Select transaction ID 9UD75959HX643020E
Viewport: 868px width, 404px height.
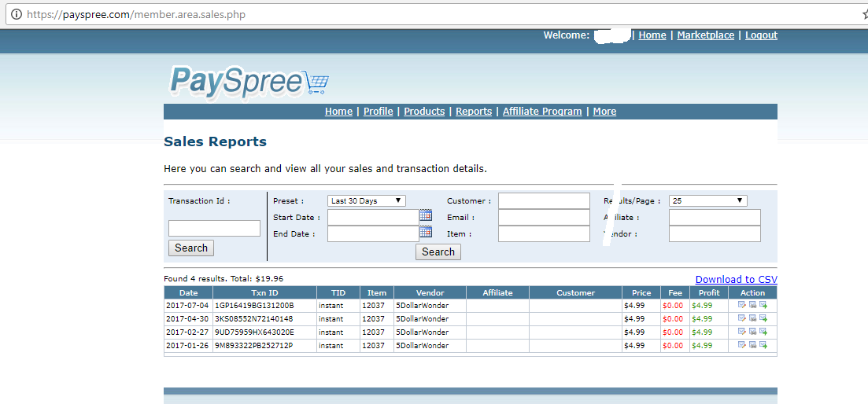(255, 332)
